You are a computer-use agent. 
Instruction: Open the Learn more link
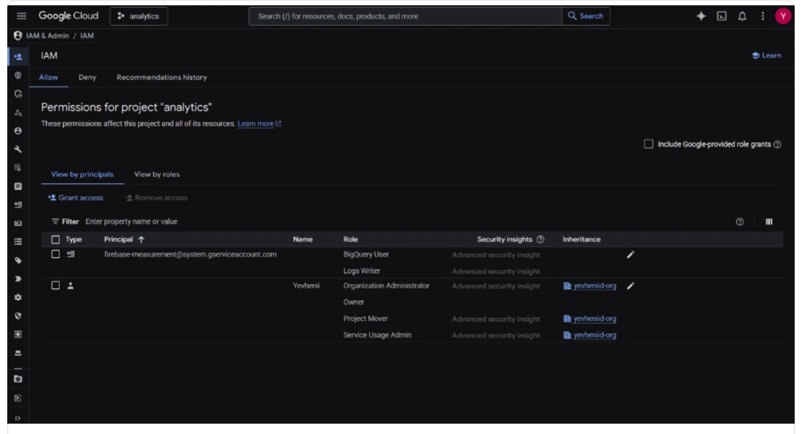point(259,124)
